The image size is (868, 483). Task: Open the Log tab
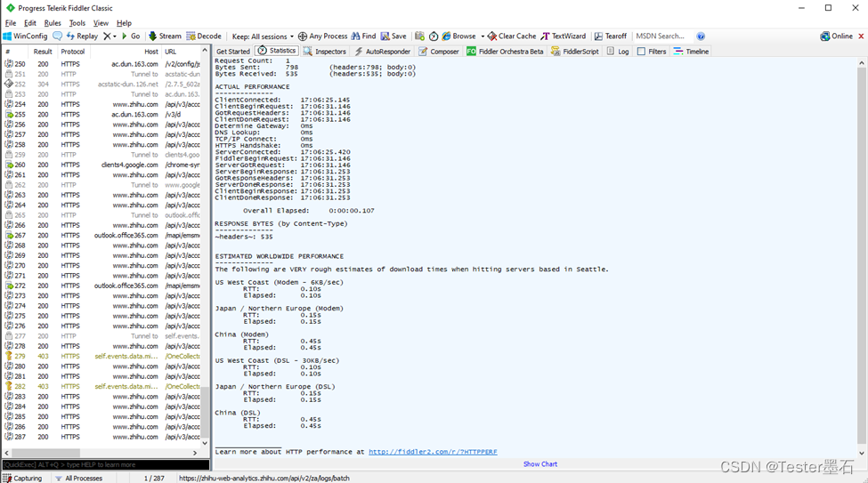click(618, 52)
